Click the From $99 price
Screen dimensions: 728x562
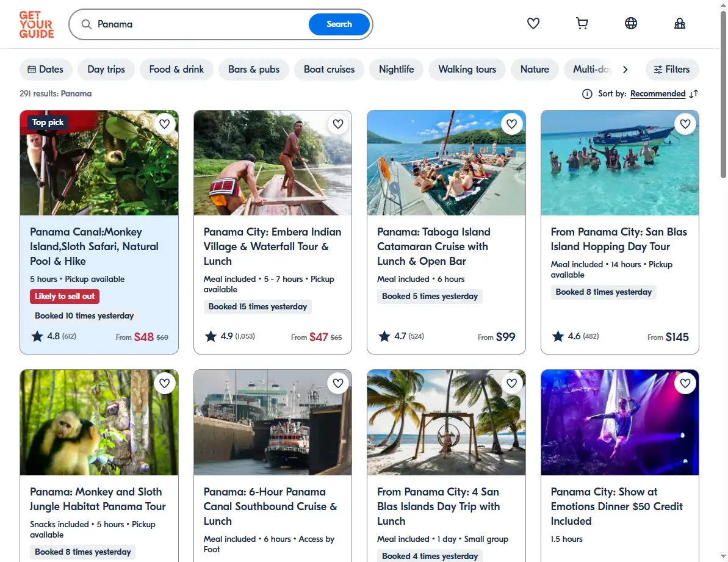[x=496, y=337]
